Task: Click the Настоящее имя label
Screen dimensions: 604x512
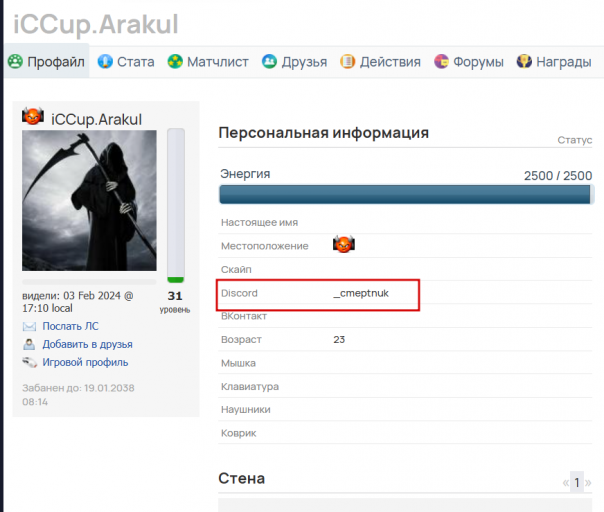Action: pyautogui.click(x=260, y=222)
